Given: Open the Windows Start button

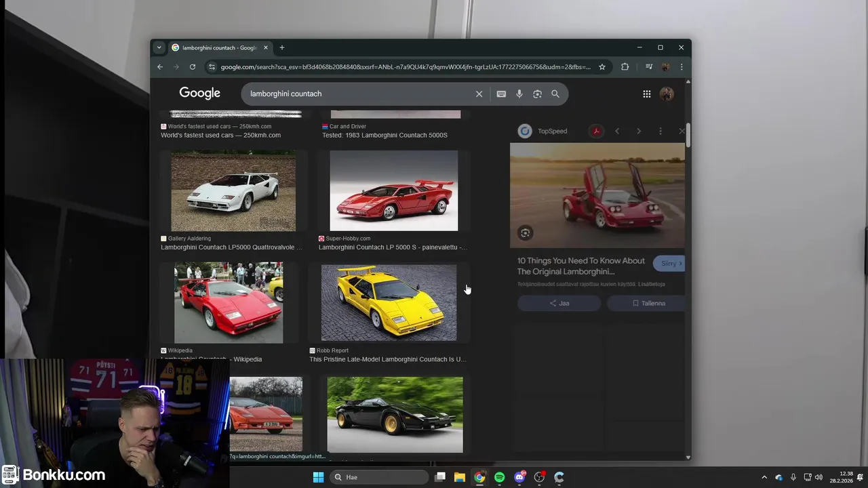Looking at the screenshot, I should (x=318, y=477).
